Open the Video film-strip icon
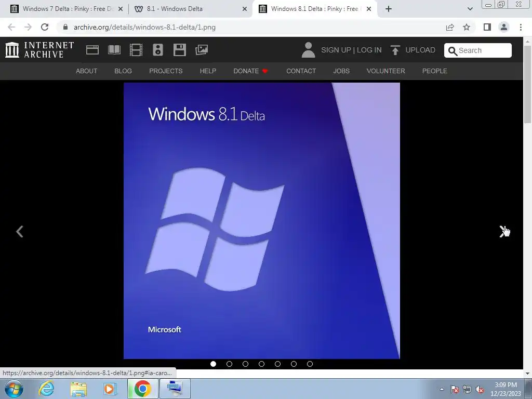Image resolution: width=532 pixels, height=399 pixels. [136, 50]
